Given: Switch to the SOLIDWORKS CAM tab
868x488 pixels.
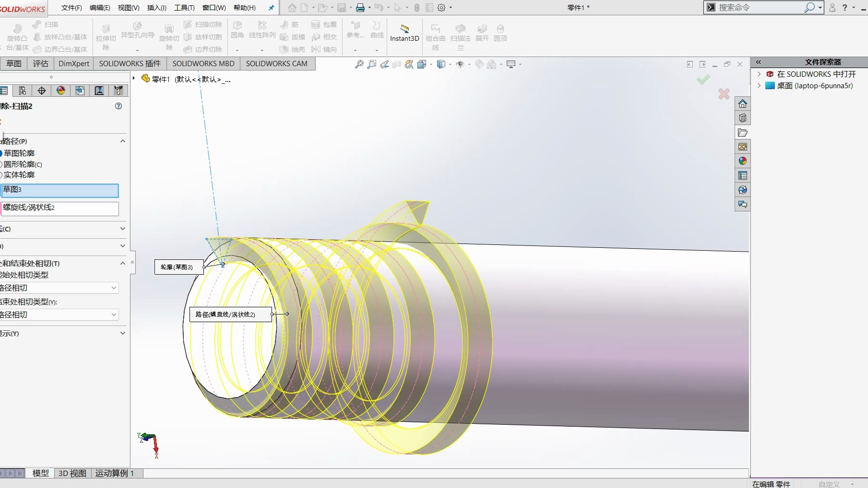Looking at the screenshot, I should (x=277, y=63).
